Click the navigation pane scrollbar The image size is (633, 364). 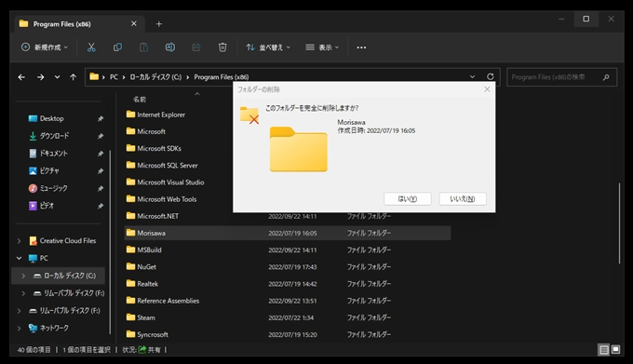click(x=110, y=242)
